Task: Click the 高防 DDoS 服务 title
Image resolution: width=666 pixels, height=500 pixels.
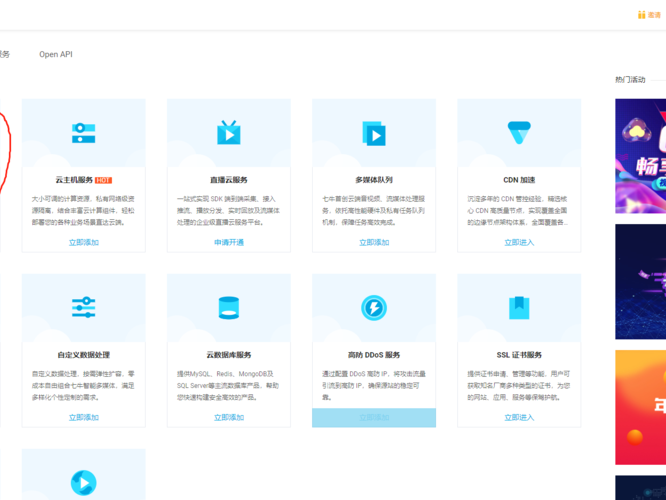Action: [374, 355]
